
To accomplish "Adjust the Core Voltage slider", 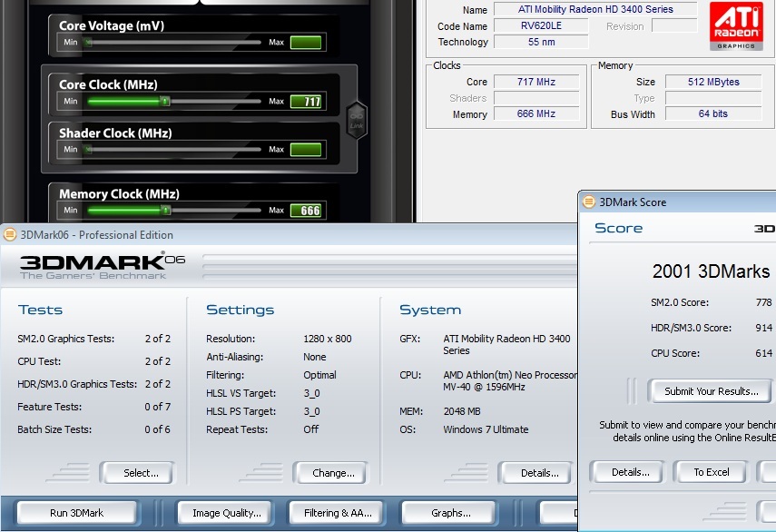I will tap(173, 43).
